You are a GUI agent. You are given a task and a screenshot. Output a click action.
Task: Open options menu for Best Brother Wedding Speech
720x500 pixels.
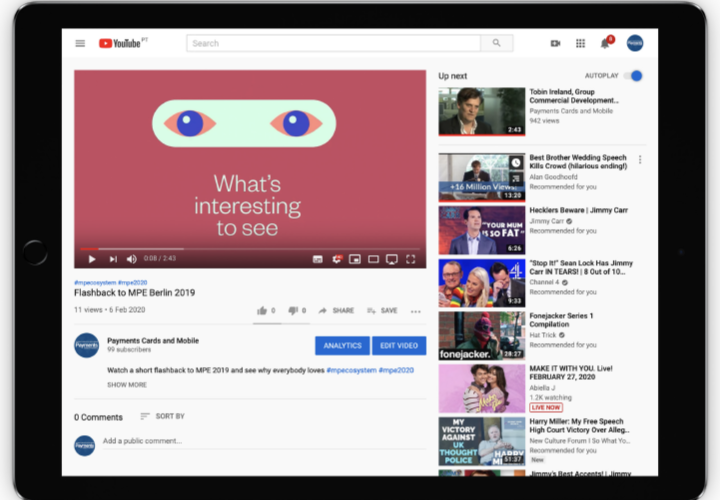tap(640, 160)
